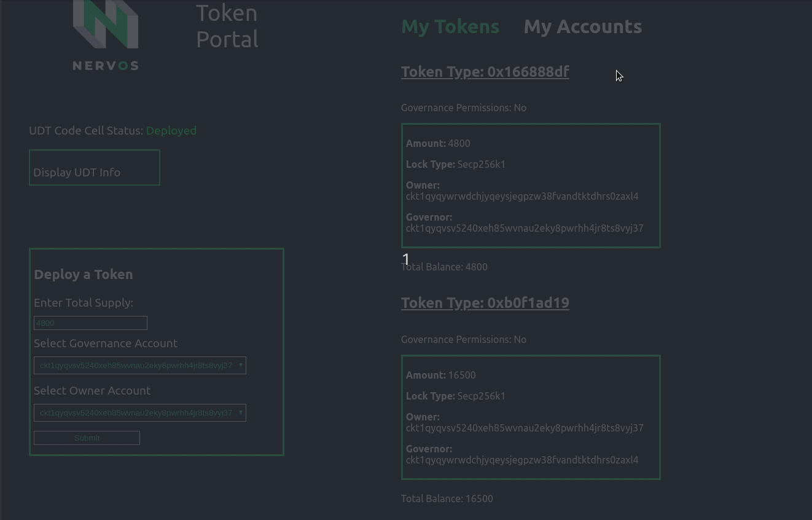Open the My Tokens tab
This screenshot has height=520, width=812.
pyautogui.click(x=450, y=26)
